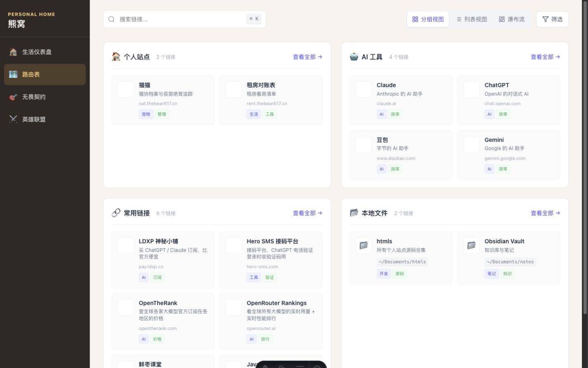
Task: Click the 工具 tag on 租房对账表 card
Action: (x=269, y=114)
